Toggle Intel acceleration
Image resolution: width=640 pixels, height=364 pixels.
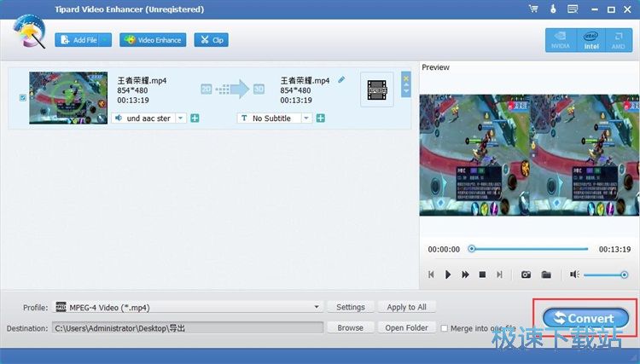(591, 40)
